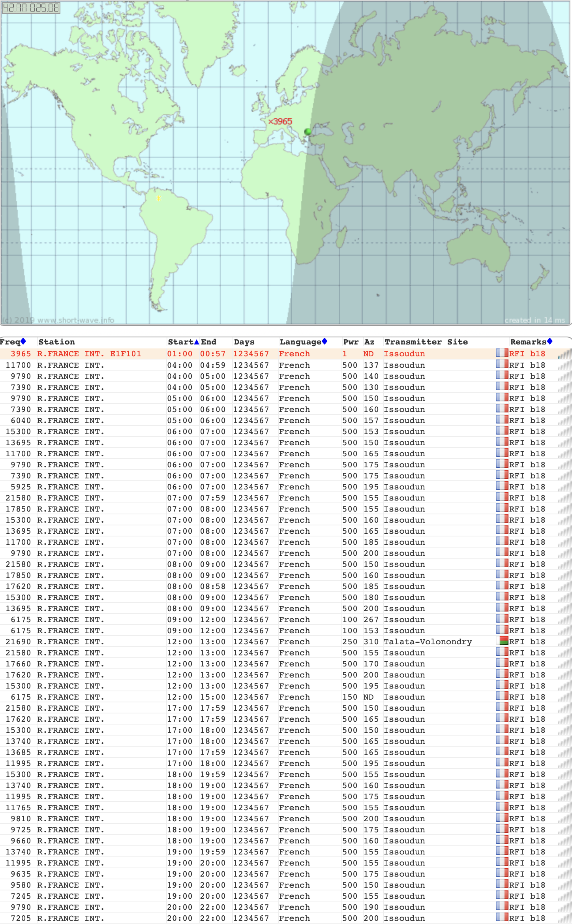
Task: Click the 08:58 end time cell
Action: pos(213,586)
